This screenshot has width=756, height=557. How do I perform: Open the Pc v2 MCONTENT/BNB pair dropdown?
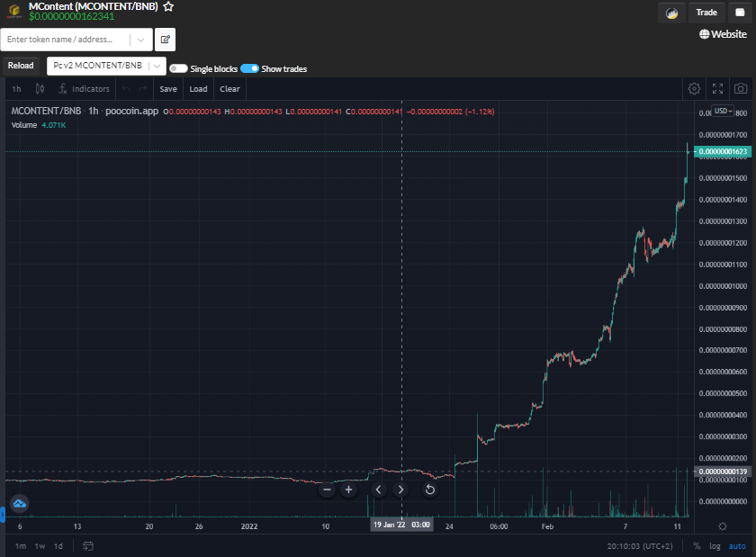click(x=106, y=66)
